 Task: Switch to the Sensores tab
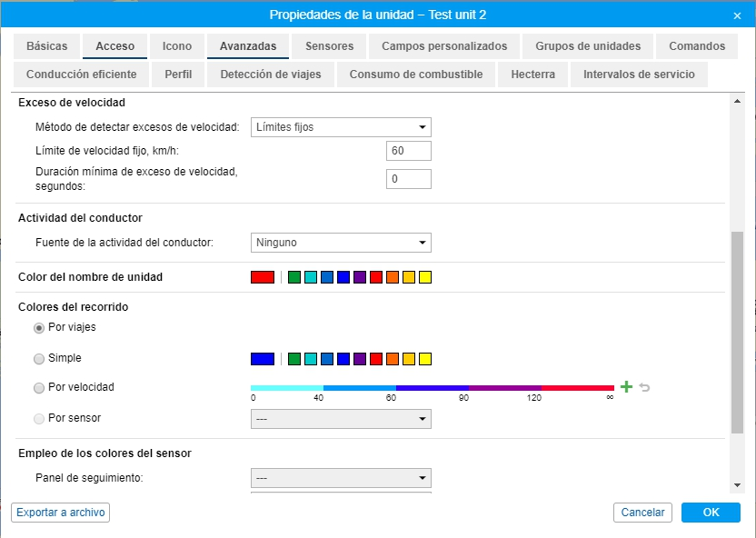328,45
